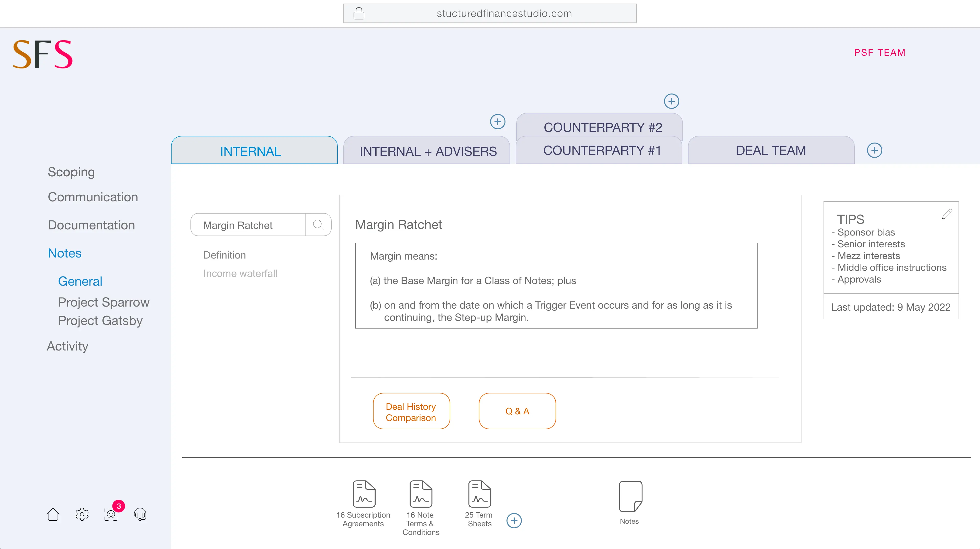This screenshot has width=980, height=549.
Task: Click Deal History Comparison button
Action: 411,411
